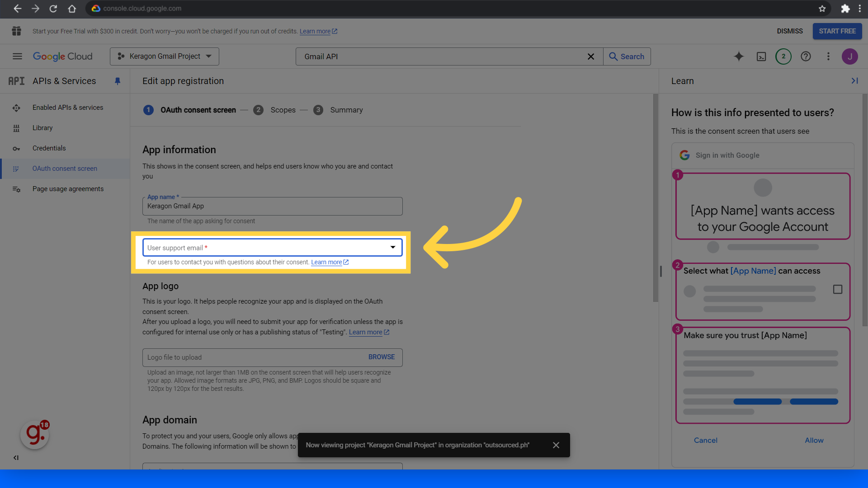Click the Learn panel resize handle
The image size is (868, 488).
tap(661, 271)
